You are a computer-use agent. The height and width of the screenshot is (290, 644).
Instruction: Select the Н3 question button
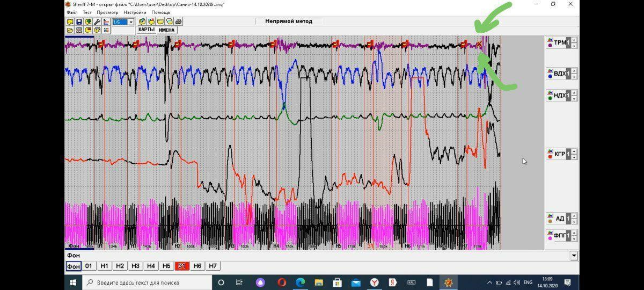(135, 266)
